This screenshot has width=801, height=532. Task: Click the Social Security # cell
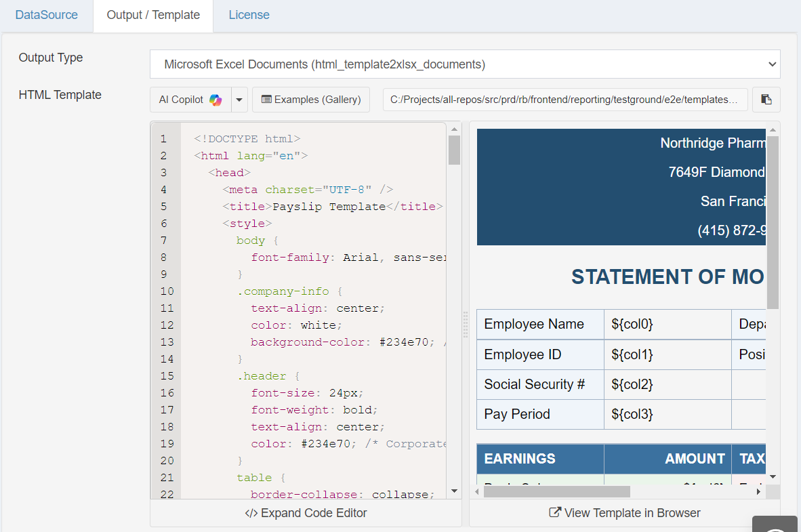[x=540, y=384]
